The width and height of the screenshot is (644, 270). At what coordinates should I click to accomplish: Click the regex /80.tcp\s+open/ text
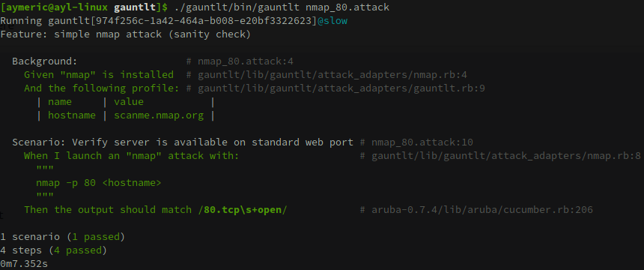243,210
